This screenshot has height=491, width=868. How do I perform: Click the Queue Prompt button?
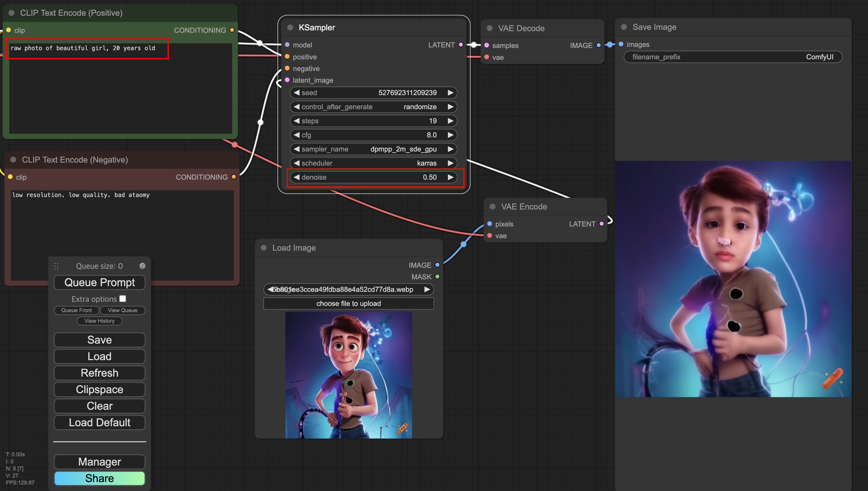[x=99, y=282]
